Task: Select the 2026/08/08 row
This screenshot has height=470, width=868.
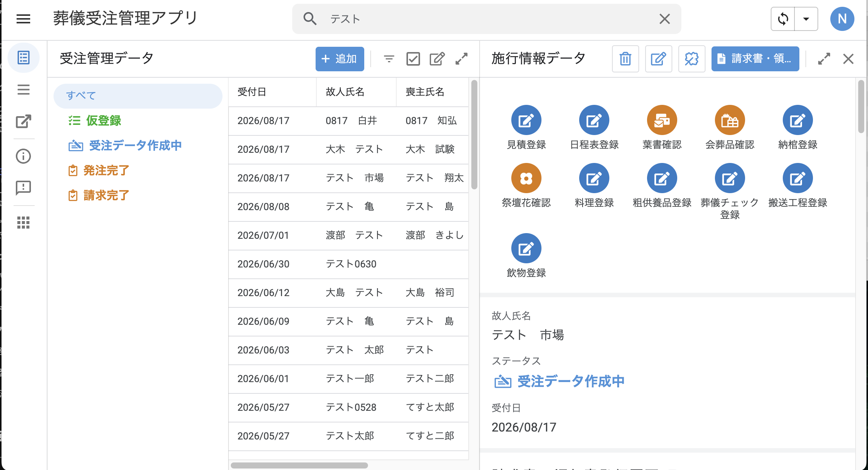Action: [348, 207]
